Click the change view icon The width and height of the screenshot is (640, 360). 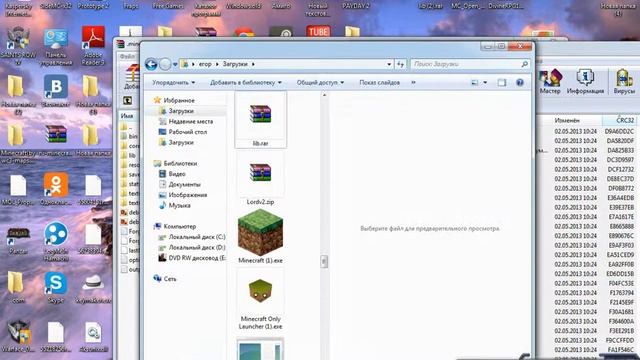475,82
